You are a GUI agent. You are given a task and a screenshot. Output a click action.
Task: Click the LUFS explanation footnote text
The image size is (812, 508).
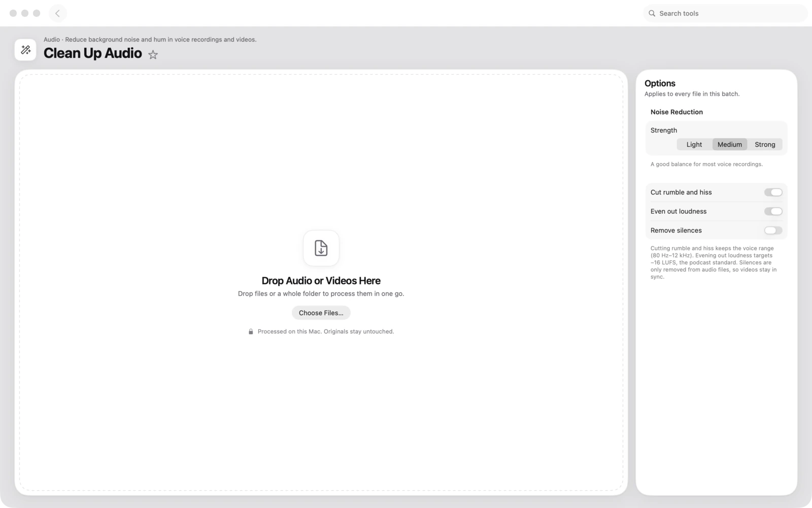[714, 263]
